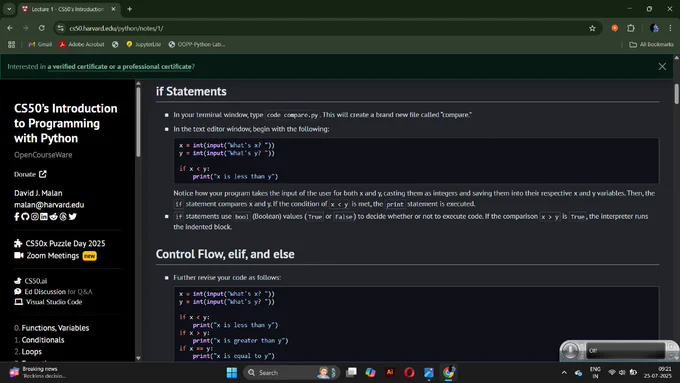
Task: Open the Breaking news widget on taskbar
Action: [x=39, y=372]
